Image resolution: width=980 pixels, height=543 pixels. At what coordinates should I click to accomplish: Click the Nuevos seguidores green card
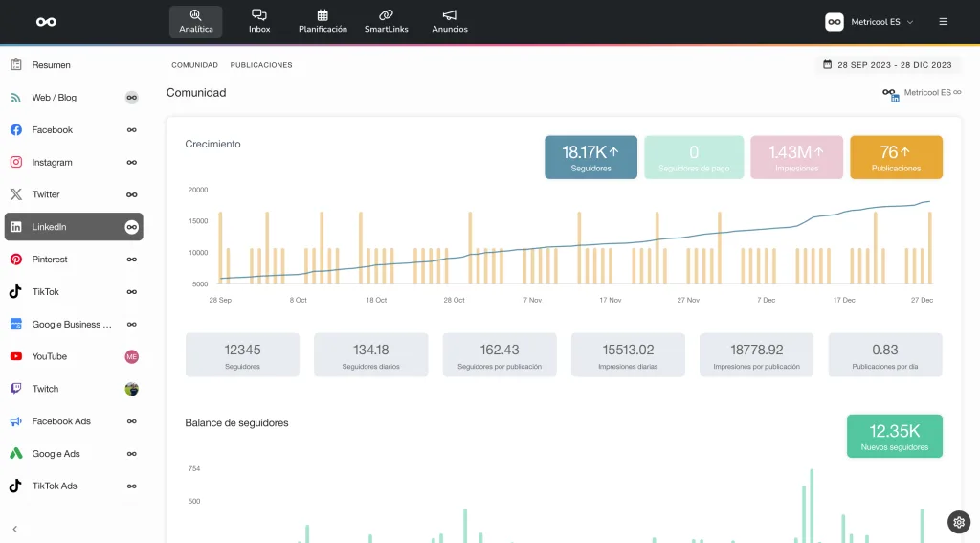(894, 436)
